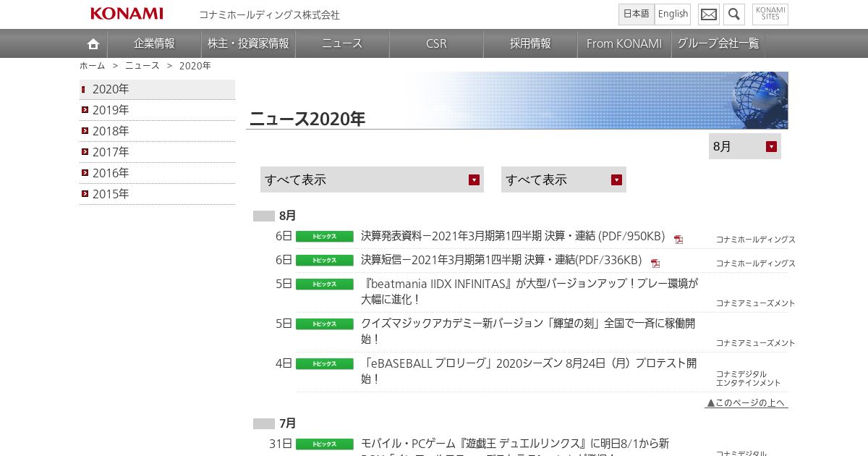Select 2019年 in sidebar
The height and width of the screenshot is (456, 868).
pyautogui.click(x=157, y=110)
